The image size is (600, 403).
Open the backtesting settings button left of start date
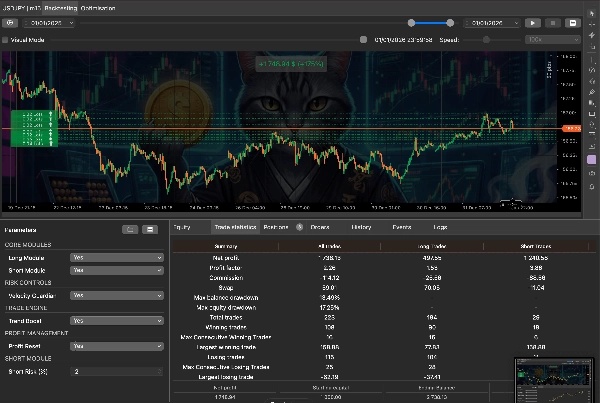point(10,23)
